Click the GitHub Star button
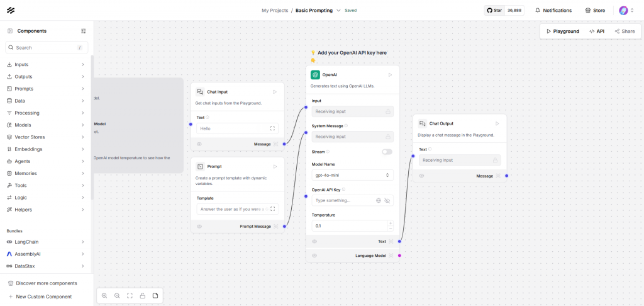The width and height of the screenshot is (644, 306). 504,10
